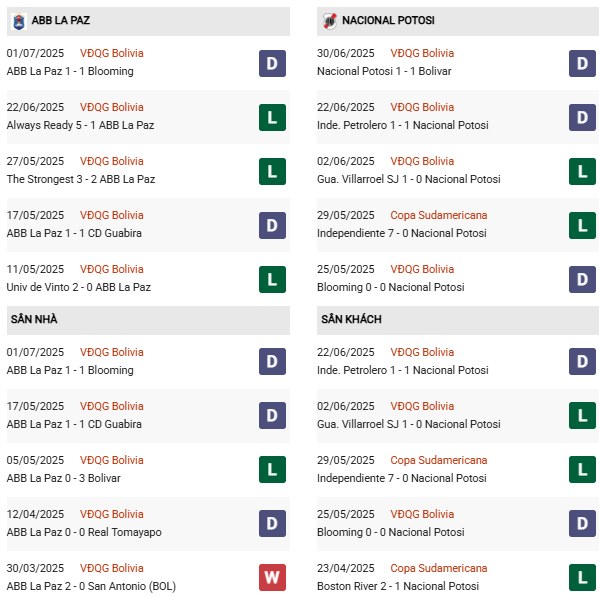The height and width of the screenshot is (597, 599).
Task: Click the L badge for The Strongest 3-2 match
Action: (272, 171)
